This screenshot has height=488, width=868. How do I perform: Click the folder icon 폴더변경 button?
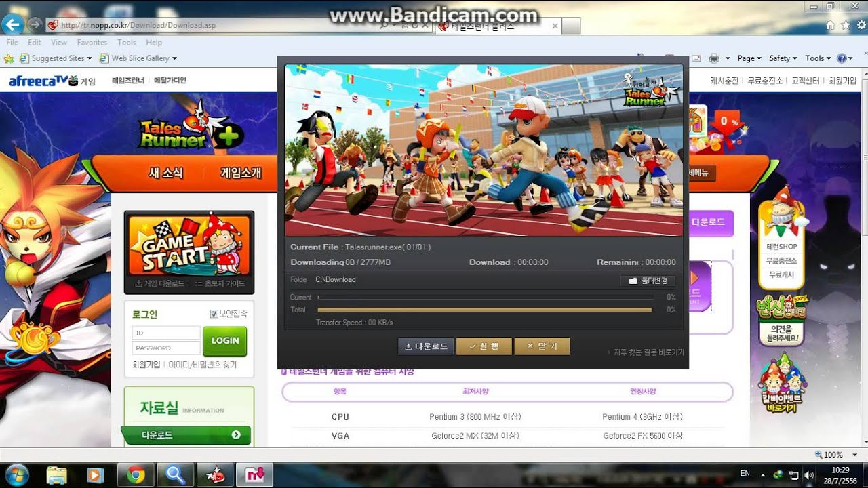click(x=648, y=281)
